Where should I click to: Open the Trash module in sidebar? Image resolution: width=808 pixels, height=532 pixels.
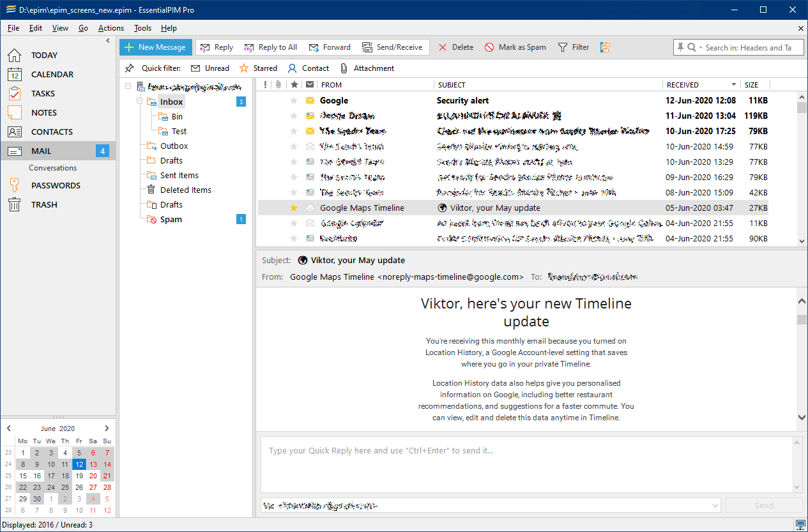point(44,204)
